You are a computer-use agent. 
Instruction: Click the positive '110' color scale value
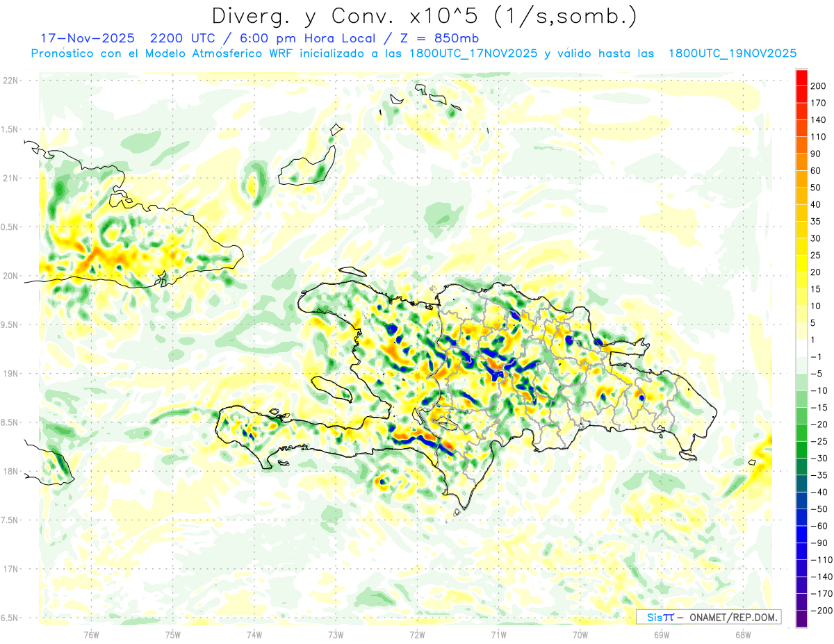818,137
